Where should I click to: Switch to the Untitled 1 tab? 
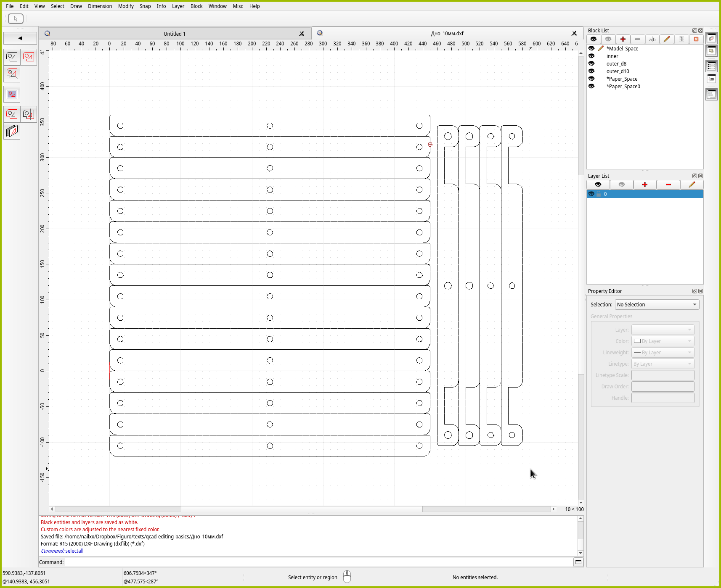pyautogui.click(x=174, y=34)
